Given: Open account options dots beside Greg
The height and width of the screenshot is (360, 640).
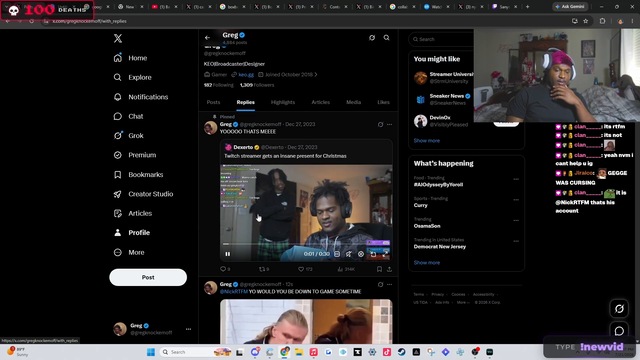Looking at the screenshot, I should tap(188, 329).
